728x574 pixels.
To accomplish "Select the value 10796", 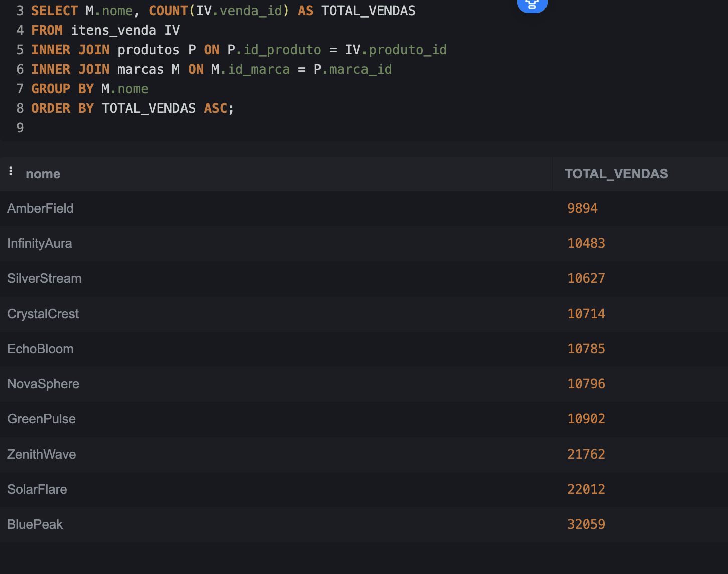I will click(x=586, y=384).
